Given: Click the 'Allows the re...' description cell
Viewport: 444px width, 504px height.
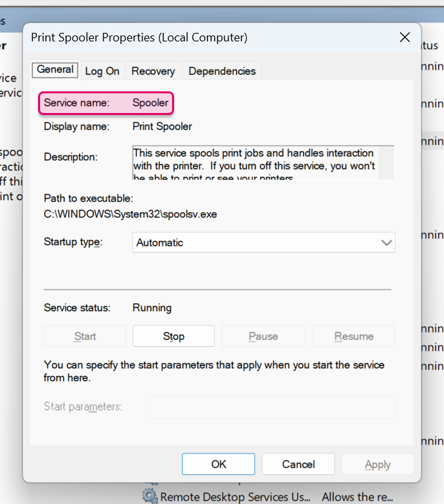Looking at the screenshot, I should [357, 497].
